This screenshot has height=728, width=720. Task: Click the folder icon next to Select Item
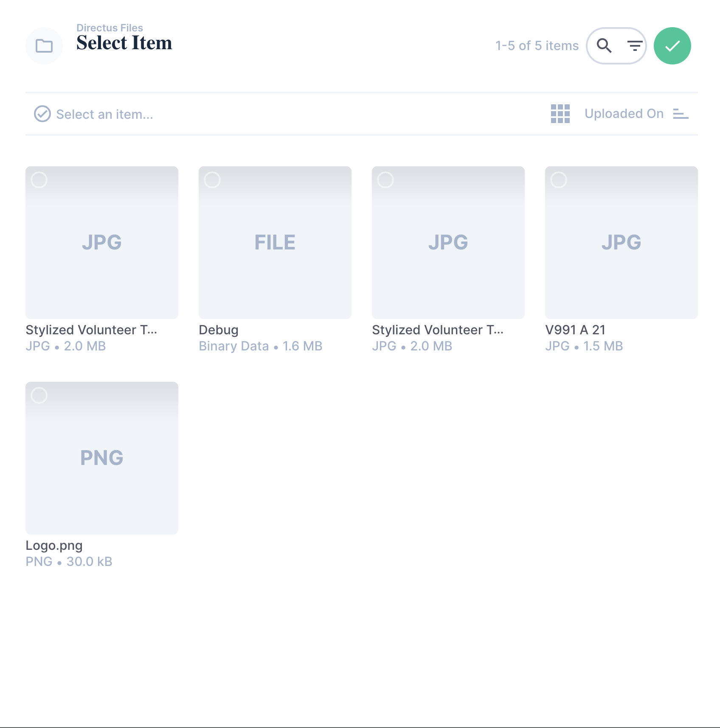point(44,45)
